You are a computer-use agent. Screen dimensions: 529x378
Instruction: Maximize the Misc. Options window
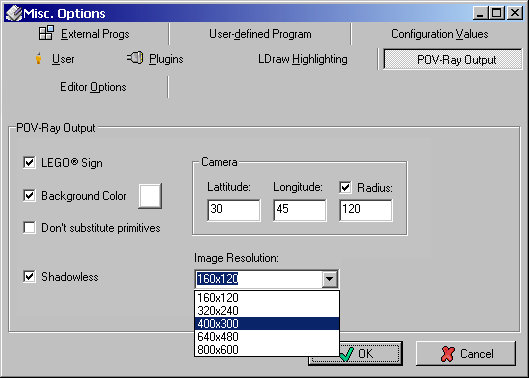coord(496,13)
